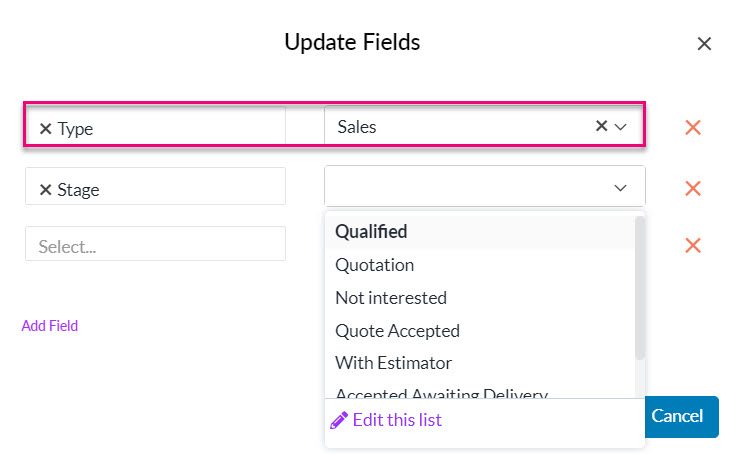Delete the empty Select row with orange X
Image resolution: width=732 pixels, height=454 pixels.
pos(693,245)
